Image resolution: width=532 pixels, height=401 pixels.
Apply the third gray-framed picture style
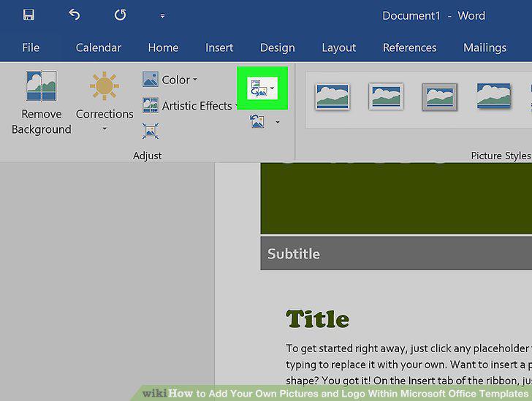coord(440,97)
